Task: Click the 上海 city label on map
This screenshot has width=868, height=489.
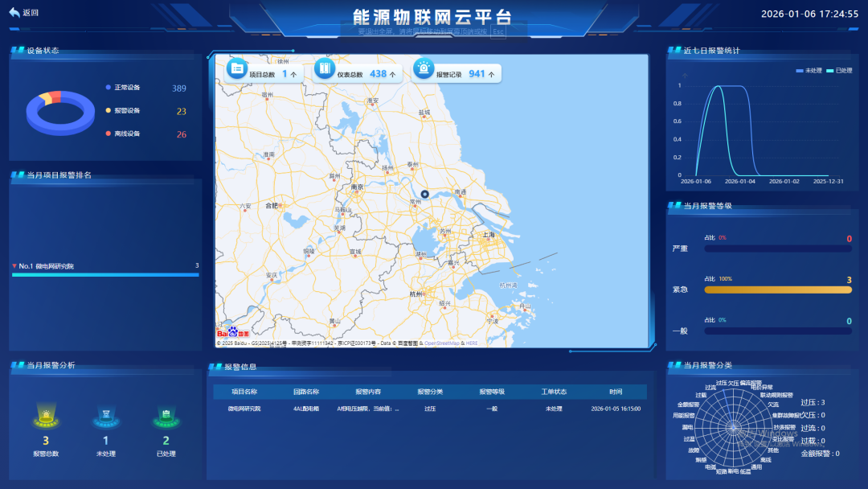Action: pyautogui.click(x=489, y=235)
